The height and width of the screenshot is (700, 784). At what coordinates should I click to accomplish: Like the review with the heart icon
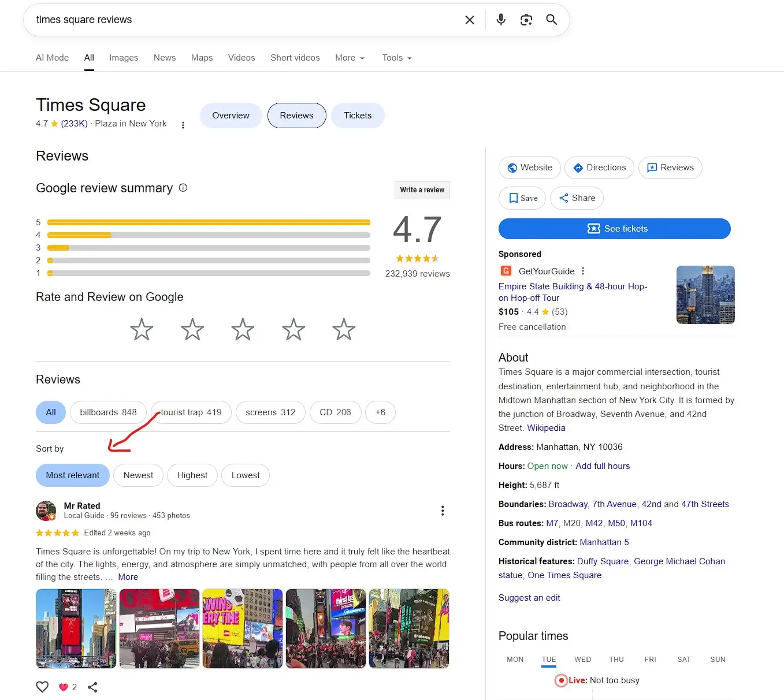[x=42, y=687]
